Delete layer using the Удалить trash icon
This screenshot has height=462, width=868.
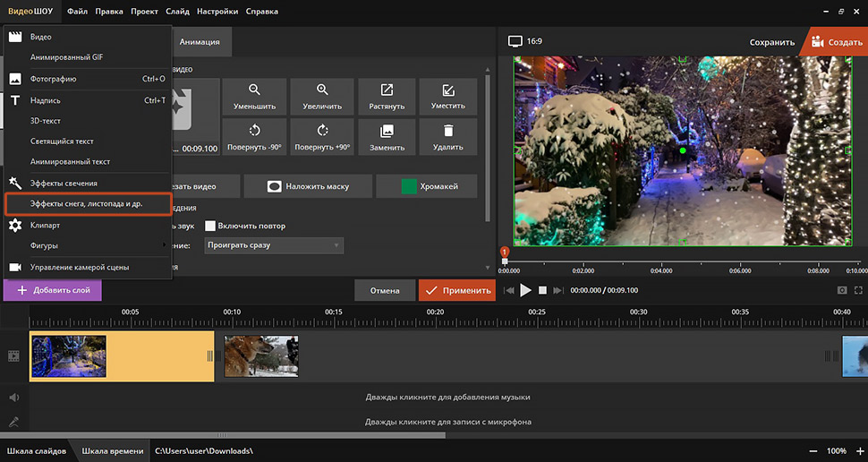click(448, 131)
